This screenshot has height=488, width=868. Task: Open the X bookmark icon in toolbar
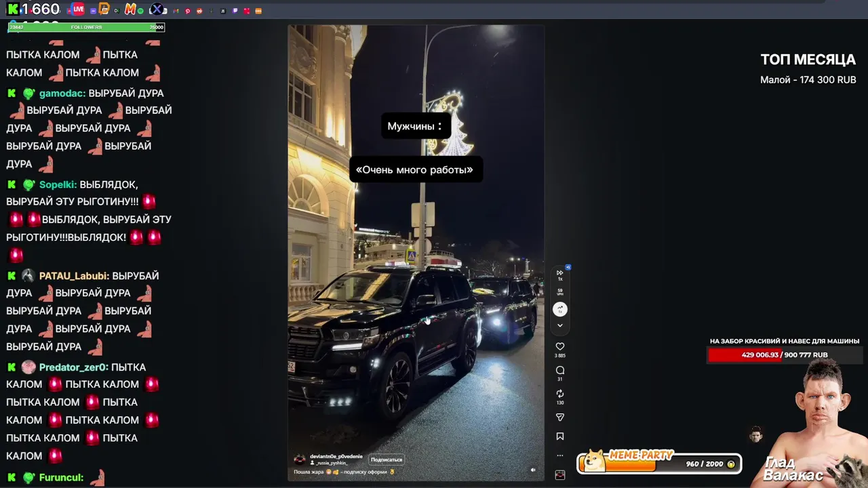click(157, 9)
